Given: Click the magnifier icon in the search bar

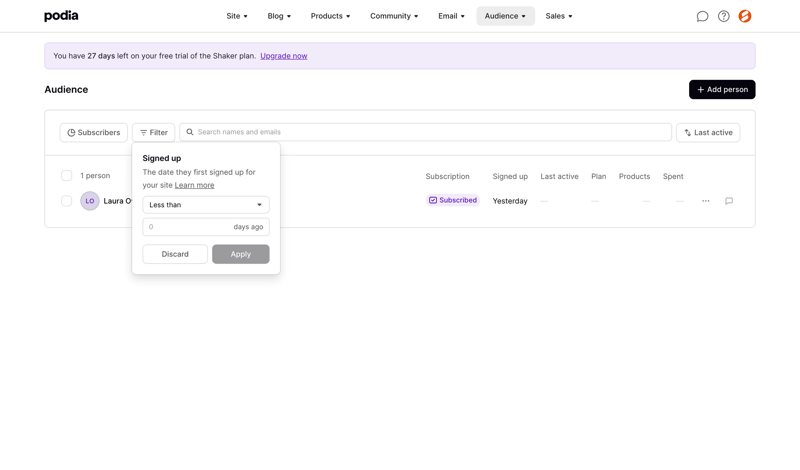Looking at the screenshot, I should tap(190, 132).
